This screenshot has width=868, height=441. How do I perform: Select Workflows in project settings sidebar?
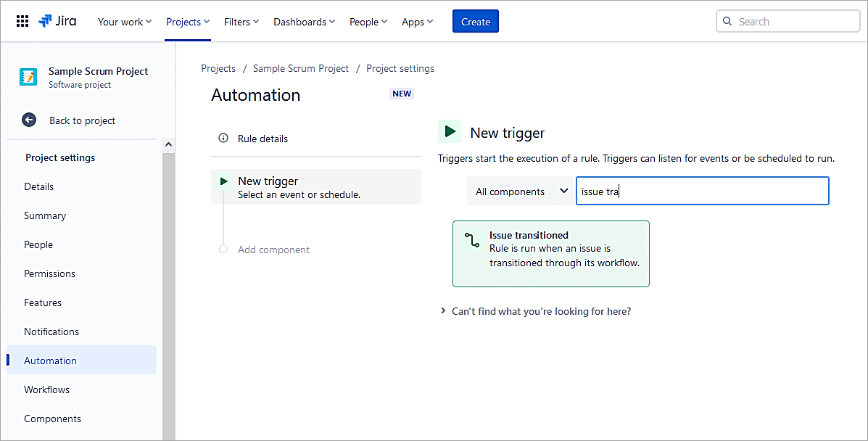point(46,390)
